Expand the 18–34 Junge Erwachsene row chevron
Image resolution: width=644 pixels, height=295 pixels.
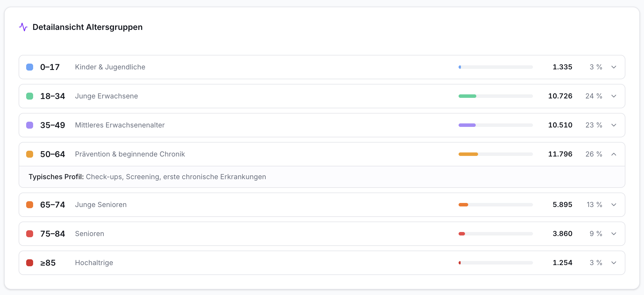(x=614, y=96)
